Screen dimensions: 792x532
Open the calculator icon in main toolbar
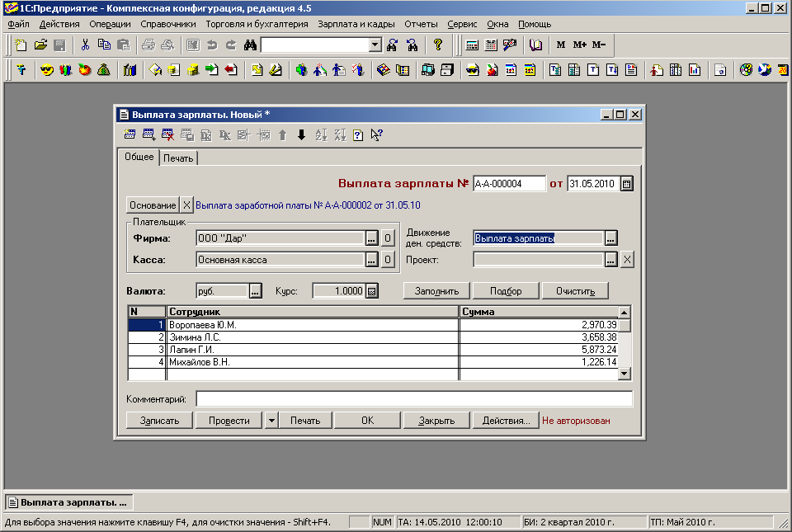472,45
